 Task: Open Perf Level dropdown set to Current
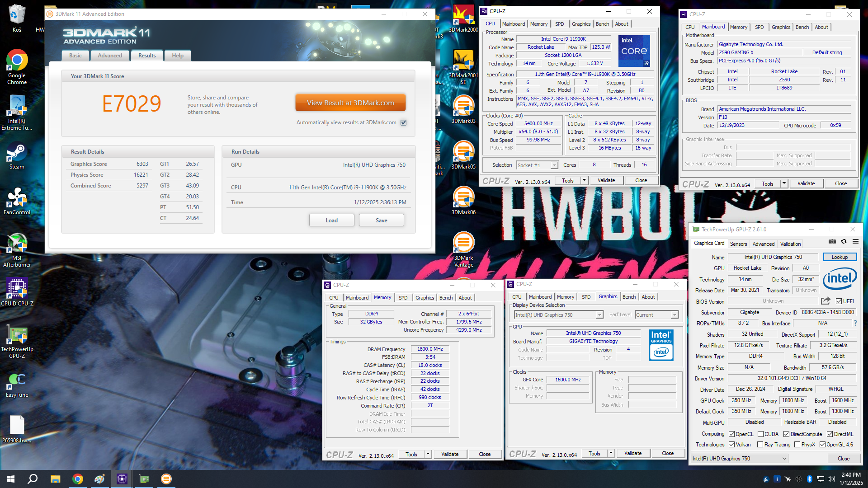coord(656,315)
